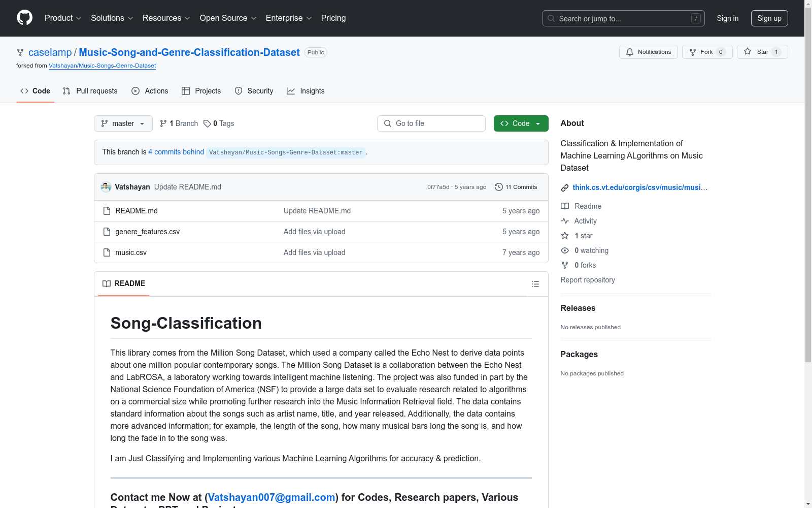The width and height of the screenshot is (812, 508).
Task: Open the music.csv commit message Add files via upload
Action: [315, 252]
